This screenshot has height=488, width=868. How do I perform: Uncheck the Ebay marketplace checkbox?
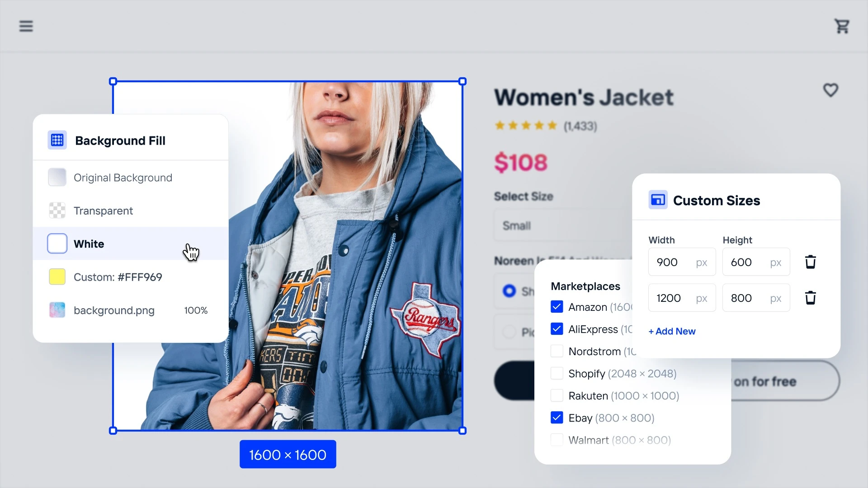(557, 418)
